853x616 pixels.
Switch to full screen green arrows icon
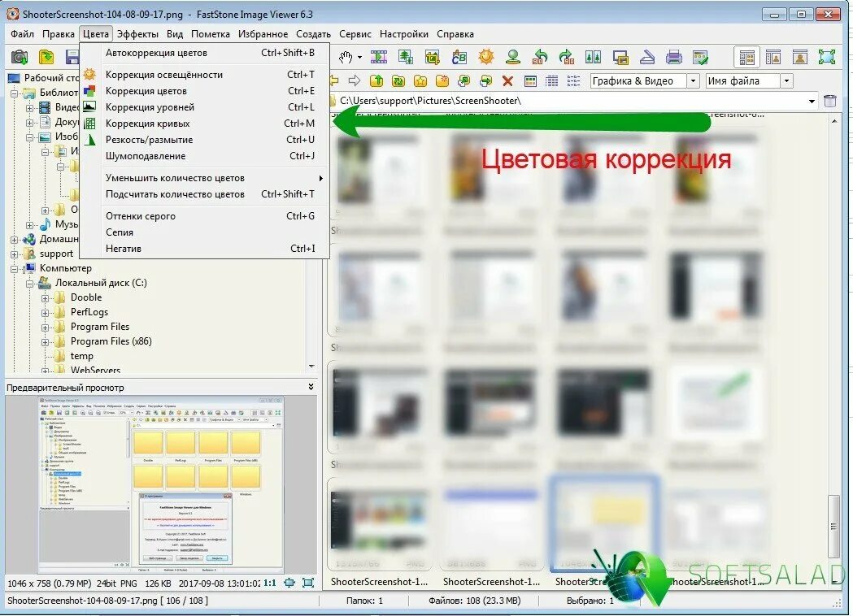[x=827, y=57]
